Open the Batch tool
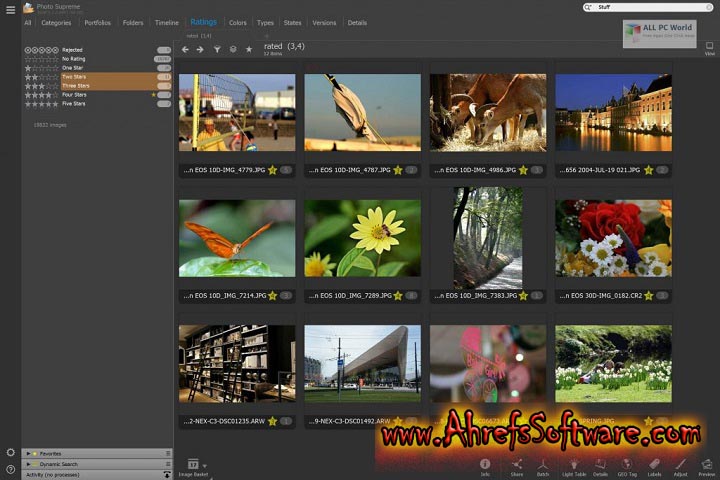 coord(543,467)
